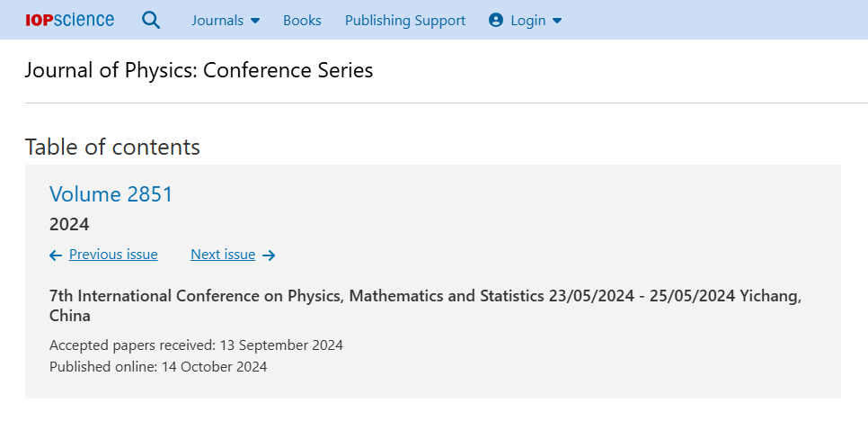868x421 pixels.
Task: Click the user account icon beside Login
Action: [x=496, y=20]
